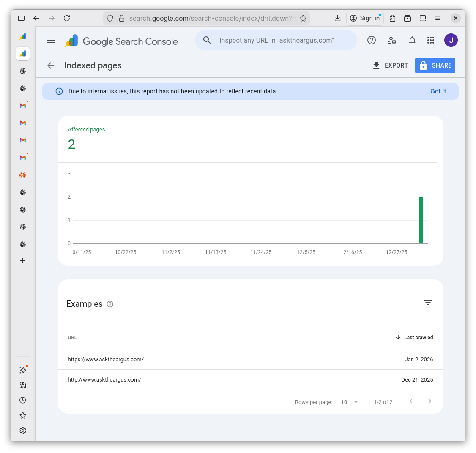Switch to the active Search Console tab
The height and width of the screenshot is (453, 476).
(23, 54)
